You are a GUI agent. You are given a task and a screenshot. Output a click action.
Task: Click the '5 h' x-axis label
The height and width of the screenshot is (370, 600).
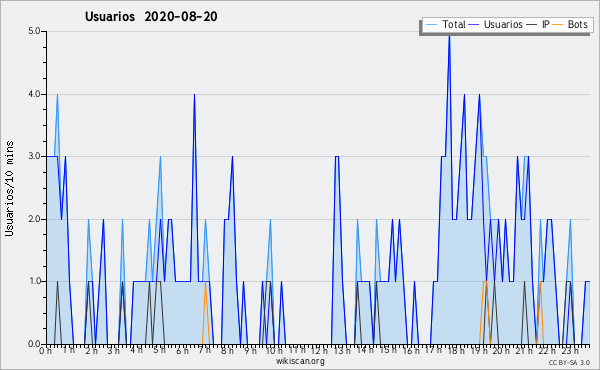coord(160,350)
